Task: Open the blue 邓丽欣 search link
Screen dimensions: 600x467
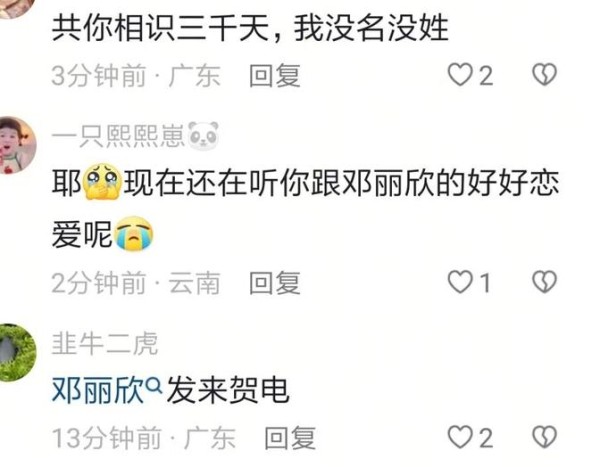Action: pos(98,390)
